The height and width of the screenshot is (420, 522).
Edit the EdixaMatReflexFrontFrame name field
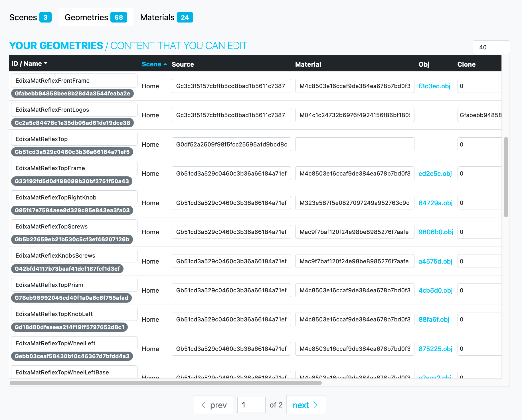click(x=74, y=81)
